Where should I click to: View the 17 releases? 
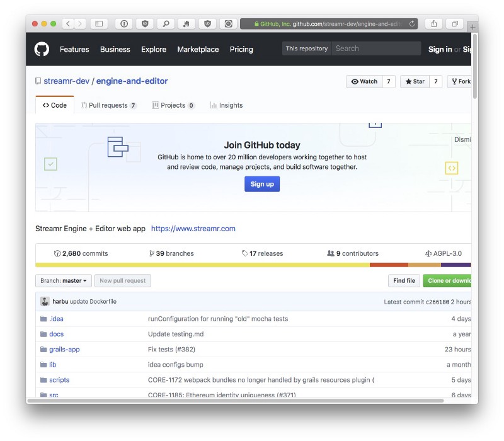262,253
